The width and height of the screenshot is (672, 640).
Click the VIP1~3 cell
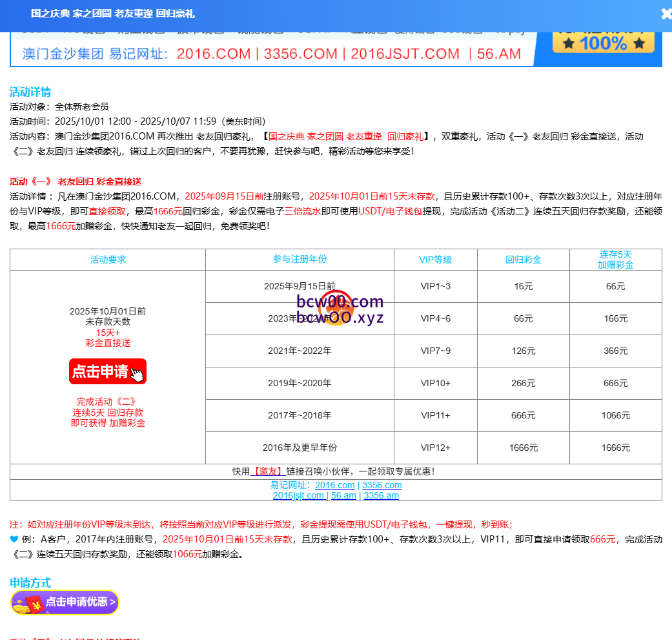436,286
